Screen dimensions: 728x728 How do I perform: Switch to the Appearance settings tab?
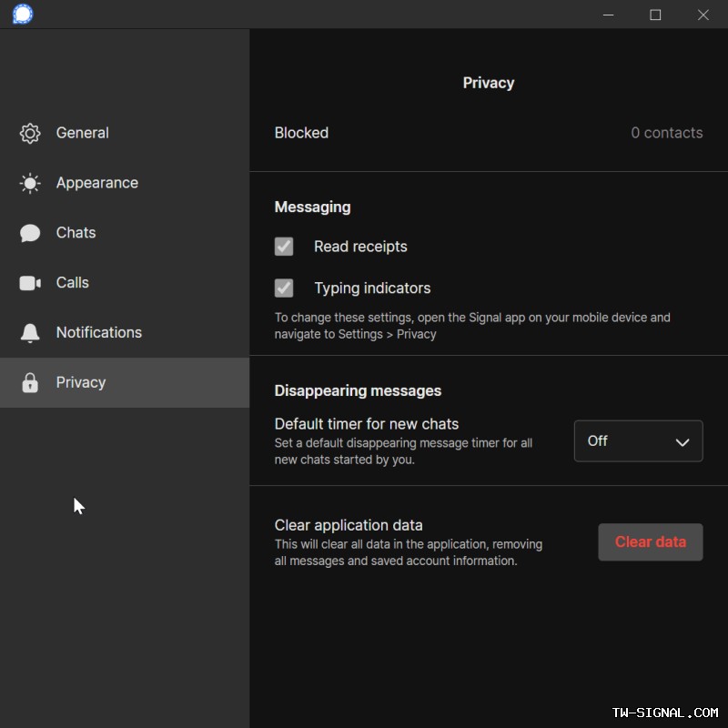tap(96, 183)
